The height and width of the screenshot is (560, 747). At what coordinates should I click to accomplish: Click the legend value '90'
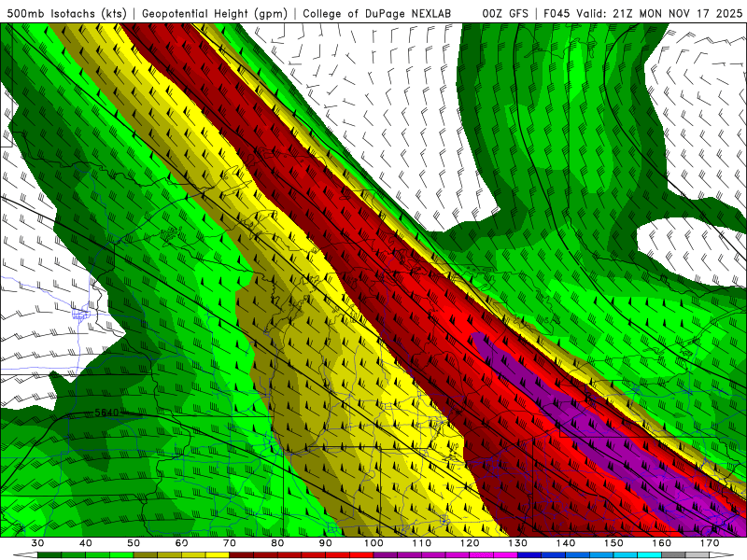pos(325,543)
